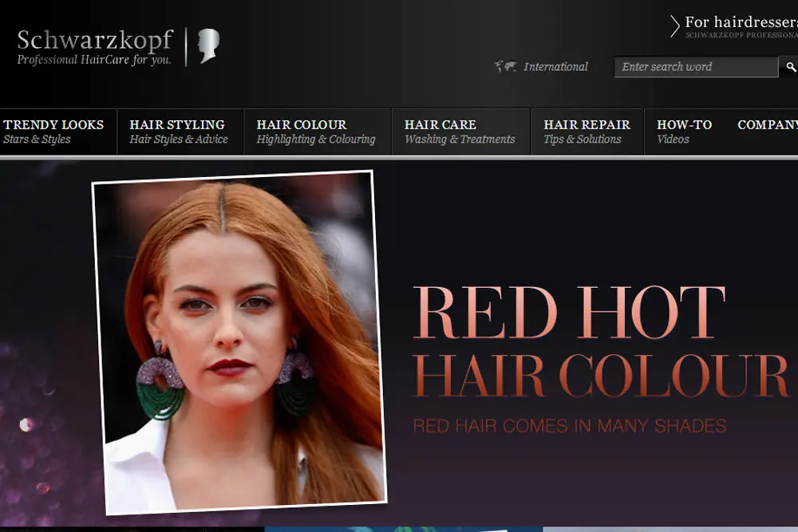Click the Enter search word field
The height and width of the screenshot is (532, 798).
(694, 67)
